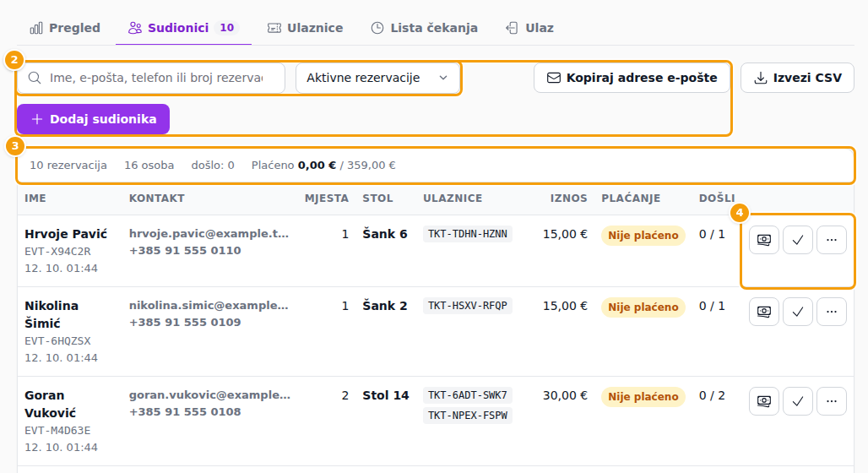Click the people icon beside Sudionici
This screenshot has width=868, height=473.
tap(134, 28)
